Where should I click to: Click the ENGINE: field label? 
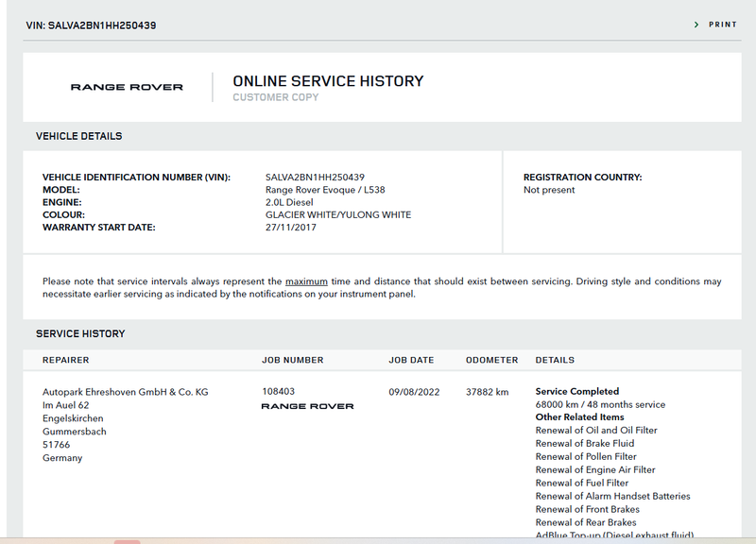(x=62, y=202)
